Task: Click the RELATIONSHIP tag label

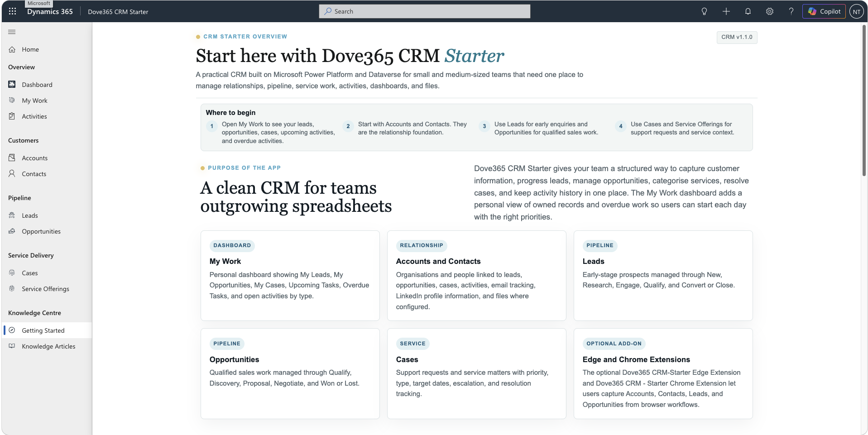Action: tap(422, 245)
